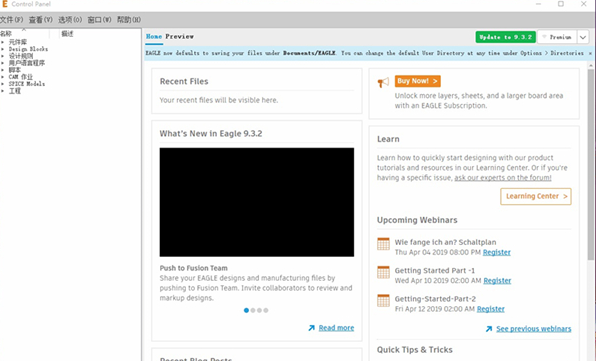Click the Update to 9.3.2 button
The height and width of the screenshot is (361, 596).
coord(506,37)
